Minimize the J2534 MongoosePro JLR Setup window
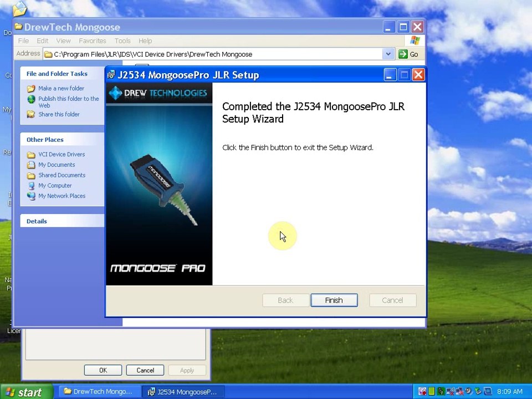This screenshot has height=399, width=532. [390, 75]
